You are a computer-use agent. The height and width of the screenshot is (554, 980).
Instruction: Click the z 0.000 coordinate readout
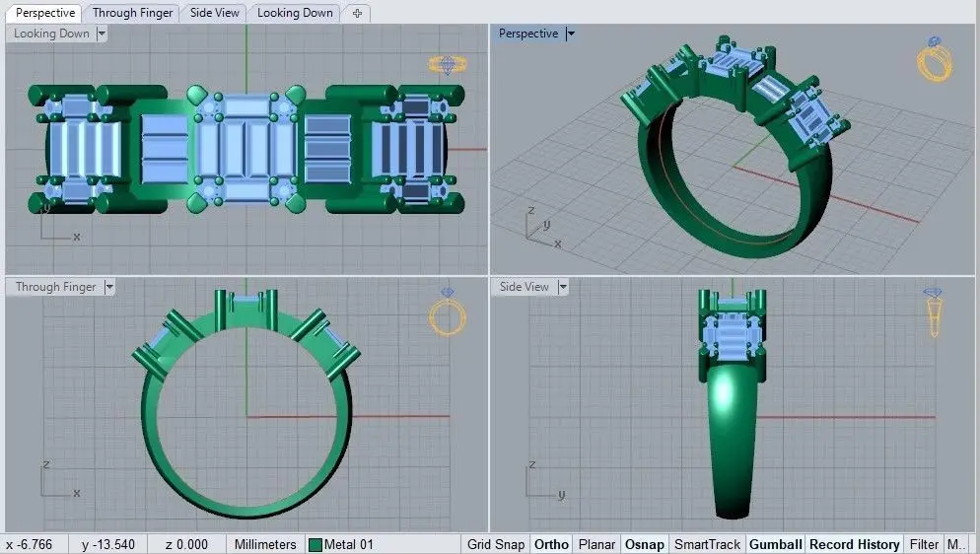[x=186, y=544]
